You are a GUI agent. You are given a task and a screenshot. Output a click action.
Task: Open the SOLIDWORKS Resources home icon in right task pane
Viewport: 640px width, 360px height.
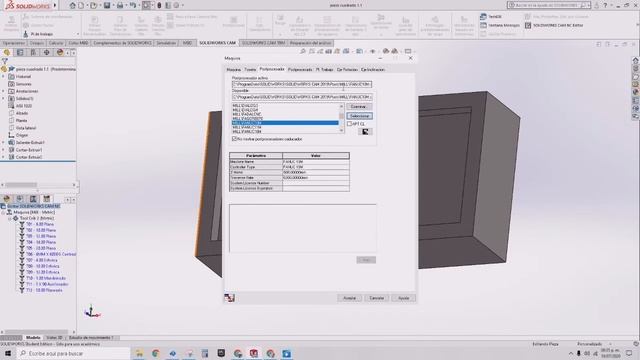coord(636,60)
